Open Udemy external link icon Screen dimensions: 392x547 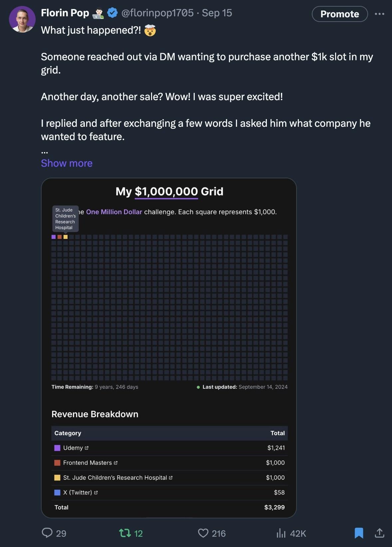(87, 448)
